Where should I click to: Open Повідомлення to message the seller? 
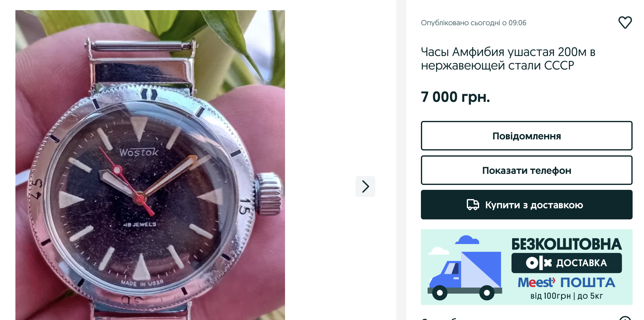[x=527, y=136]
